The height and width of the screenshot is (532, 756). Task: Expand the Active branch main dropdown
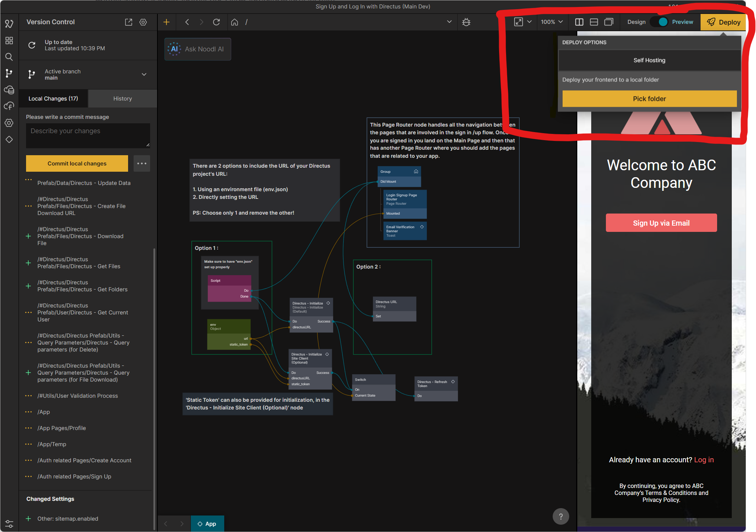pyautogui.click(x=144, y=74)
